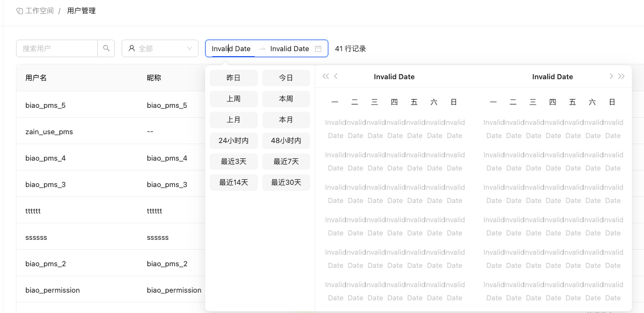
Task: Choose the 最近14天 preset
Action: coord(234,183)
